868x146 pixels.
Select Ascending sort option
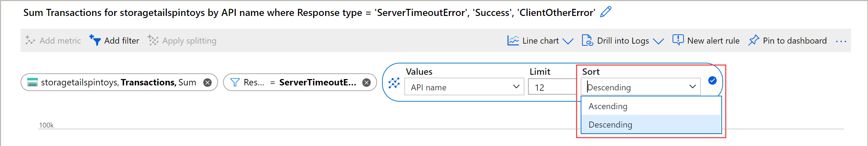tap(608, 106)
